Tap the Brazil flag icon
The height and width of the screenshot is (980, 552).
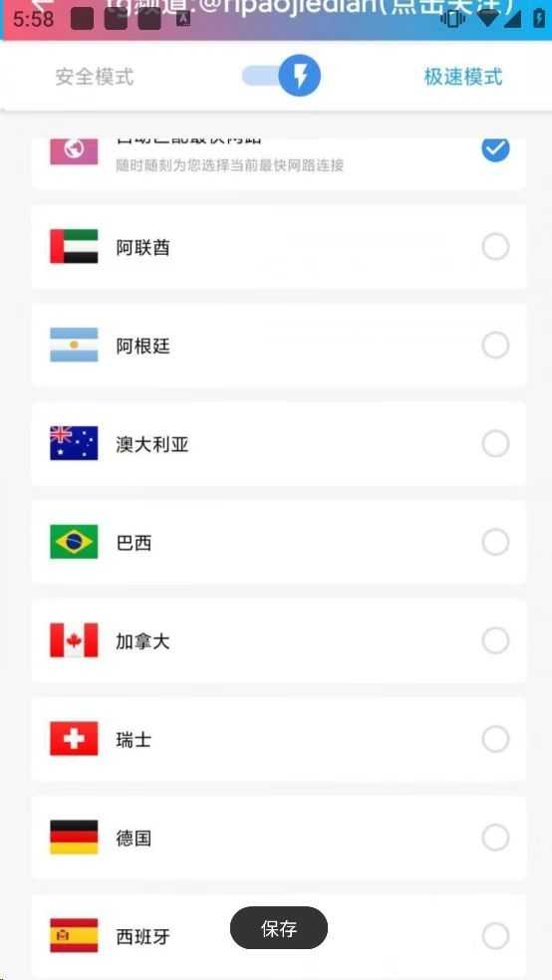pos(74,542)
